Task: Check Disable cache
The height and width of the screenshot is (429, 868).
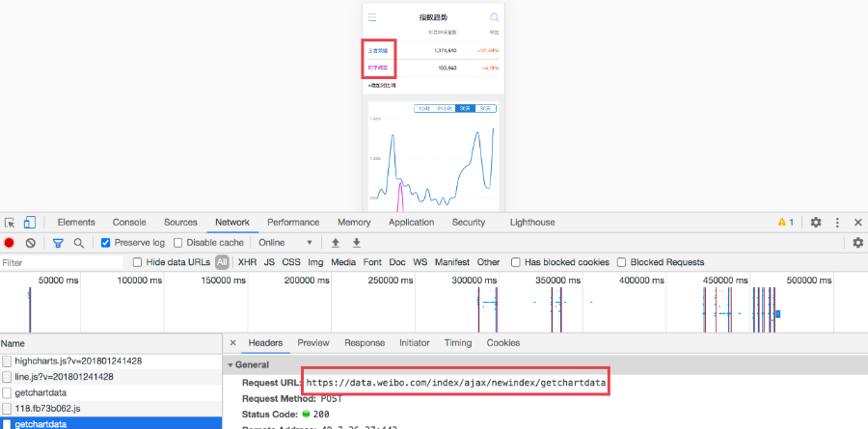Action: tap(177, 243)
